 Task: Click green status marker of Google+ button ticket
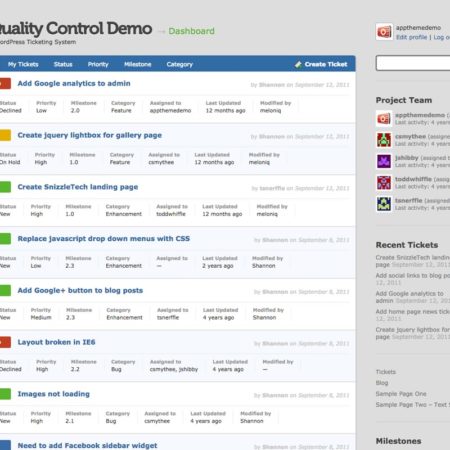[5, 290]
